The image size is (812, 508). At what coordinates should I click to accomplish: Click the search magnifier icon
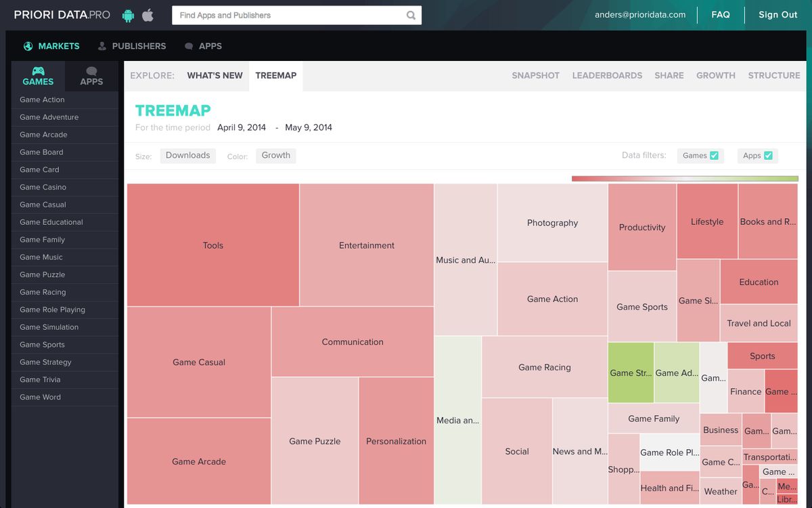click(411, 16)
